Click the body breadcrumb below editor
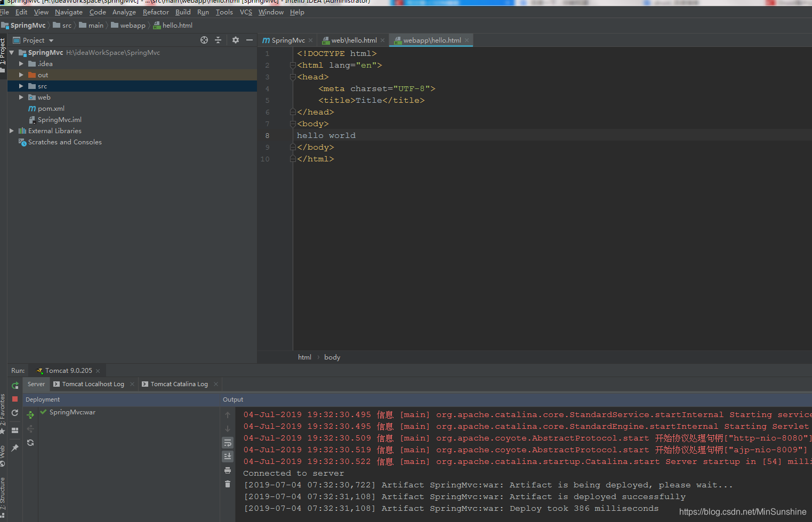This screenshot has height=522, width=812. [332, 357]
